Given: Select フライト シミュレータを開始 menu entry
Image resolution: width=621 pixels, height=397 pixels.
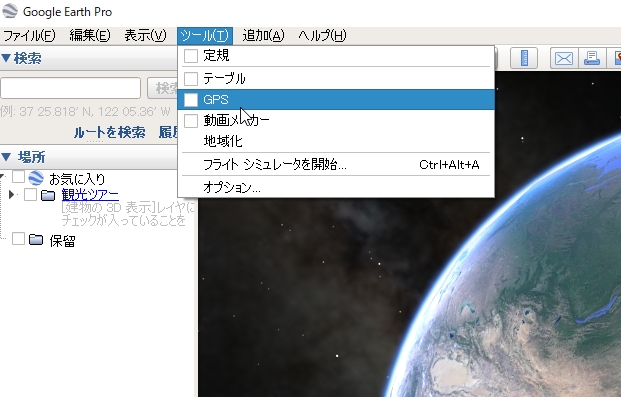Looking at the screenshot, I should pyautogui.click(x=336, y=164).
